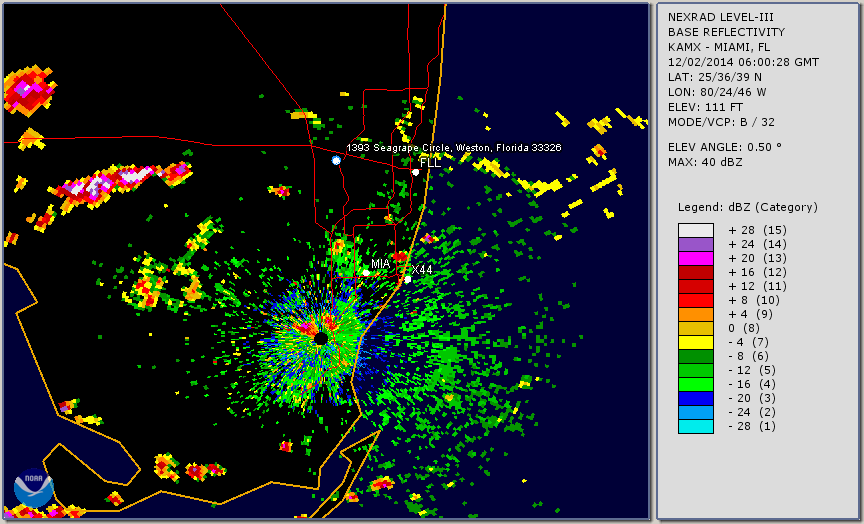Click the -12 (5) green legend swatch
This screenshot has height=524, width=864.
tap(696, 370)
